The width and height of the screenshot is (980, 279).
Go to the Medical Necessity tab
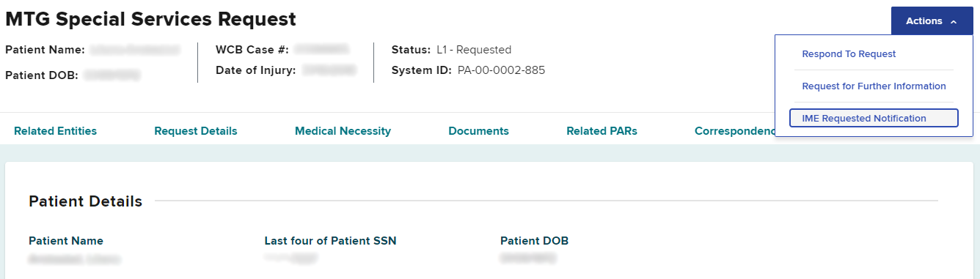(343, 131)
